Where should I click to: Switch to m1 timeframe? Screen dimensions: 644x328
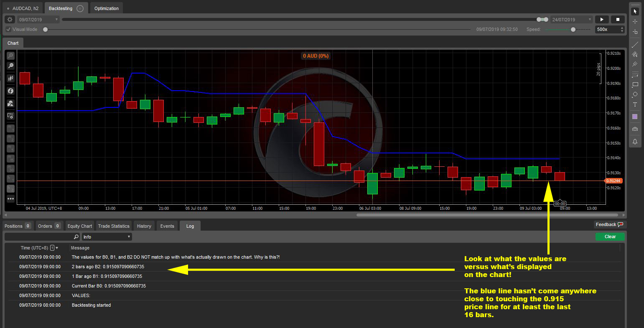pyautogui.click(x=10, y=129)
